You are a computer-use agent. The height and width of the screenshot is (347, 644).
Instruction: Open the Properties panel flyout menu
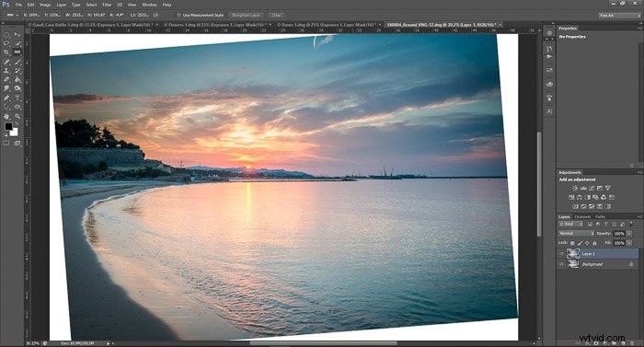tap(640, 29)
